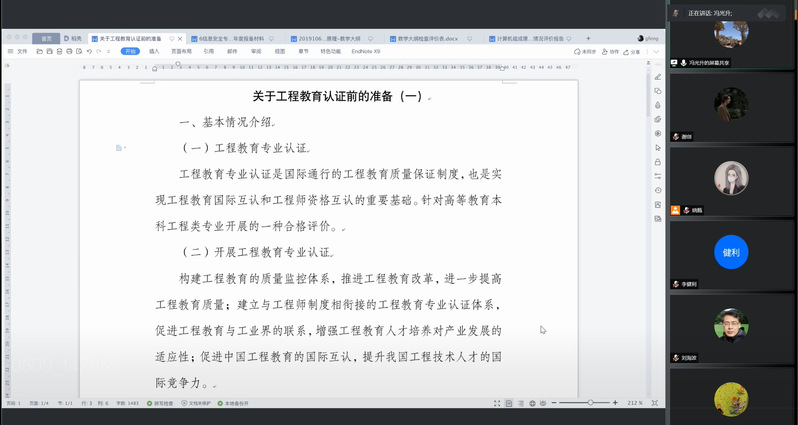Select the 页面布局 ribbon tab
This screenshot has width=798, height=425.
pyautogui.click(x=181, y=50)
